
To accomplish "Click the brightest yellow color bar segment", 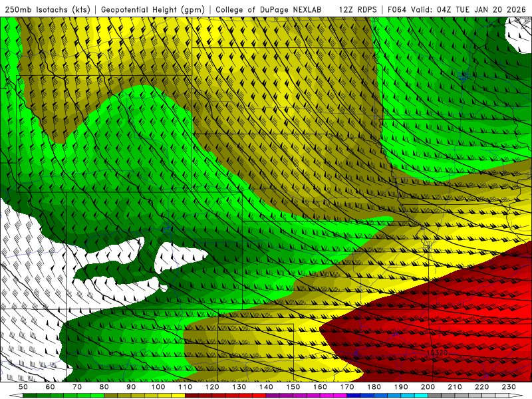I will (x=178, y=395).
